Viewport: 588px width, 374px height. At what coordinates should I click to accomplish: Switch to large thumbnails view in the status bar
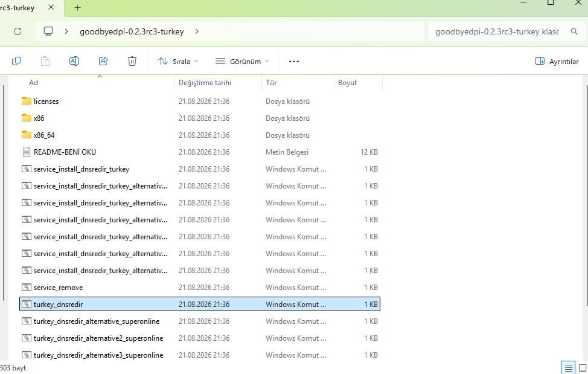click(x=583, y=368)
